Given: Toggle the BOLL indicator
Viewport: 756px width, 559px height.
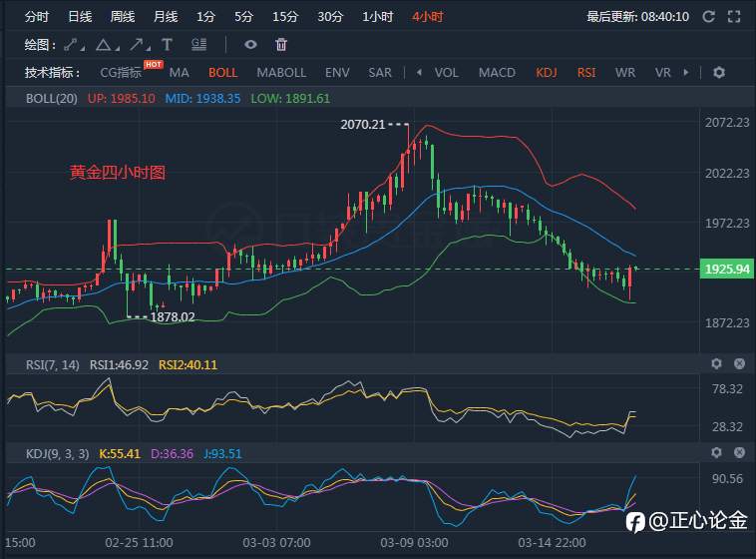Looking at the screenshot, I should tap(222, 73).
